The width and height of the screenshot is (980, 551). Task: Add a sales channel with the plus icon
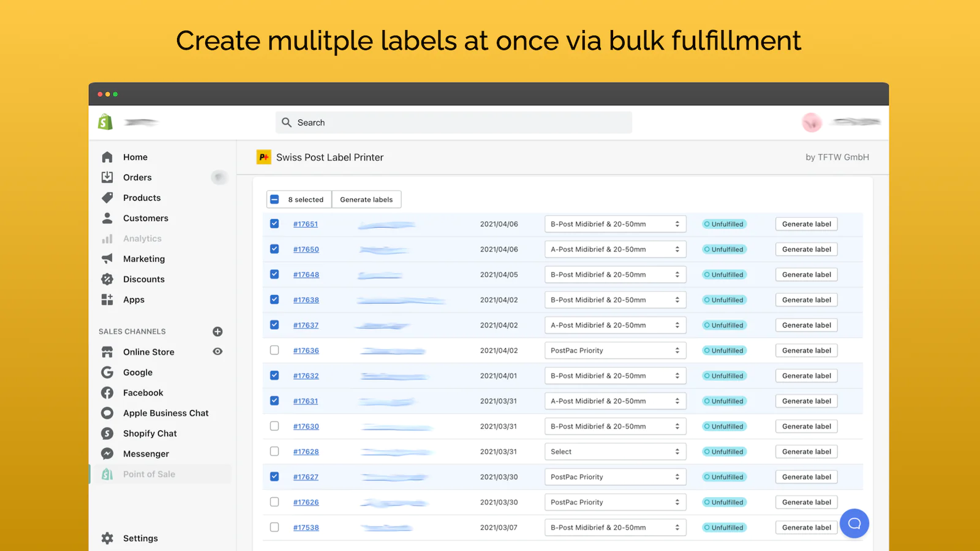click(x=217, y=331)
